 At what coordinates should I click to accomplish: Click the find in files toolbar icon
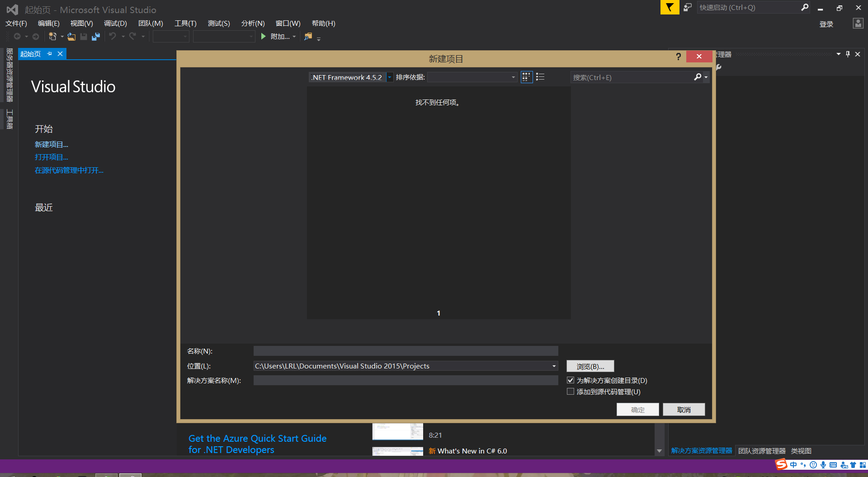point(308,37)
